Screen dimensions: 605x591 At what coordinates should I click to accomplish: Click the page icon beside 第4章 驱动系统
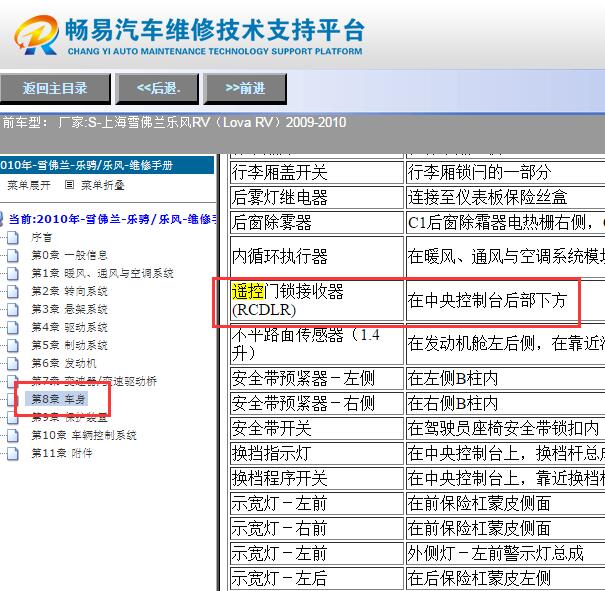click(x=13, y=328)
